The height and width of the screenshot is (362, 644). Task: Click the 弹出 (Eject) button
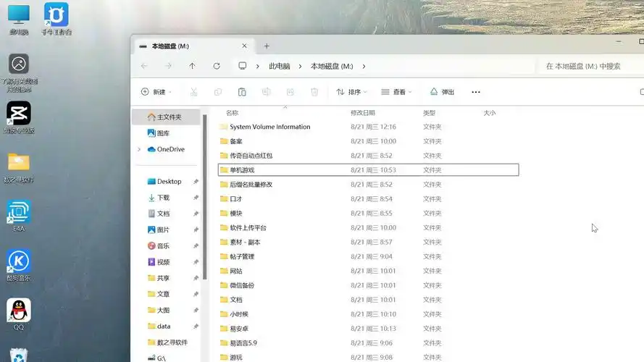442,92
